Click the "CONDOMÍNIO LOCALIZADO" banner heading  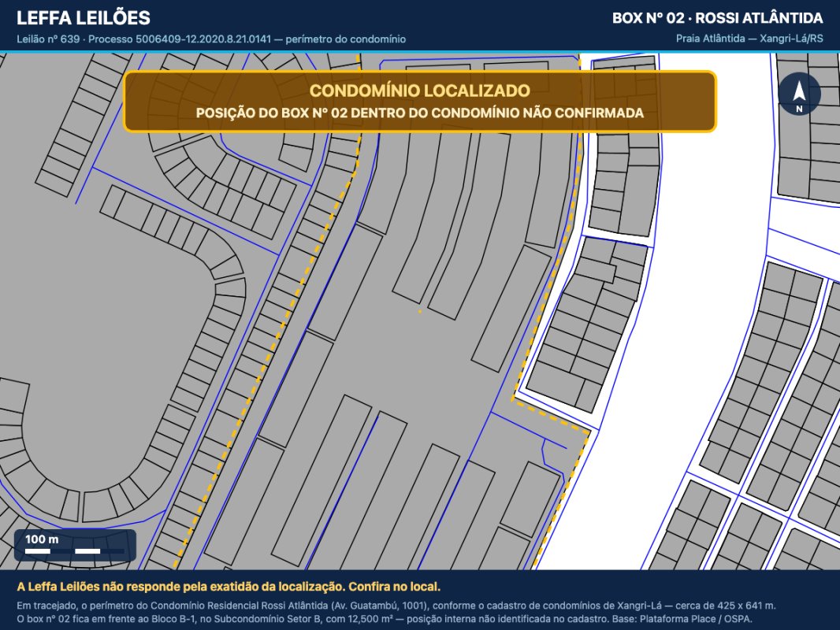pos(420,91)
